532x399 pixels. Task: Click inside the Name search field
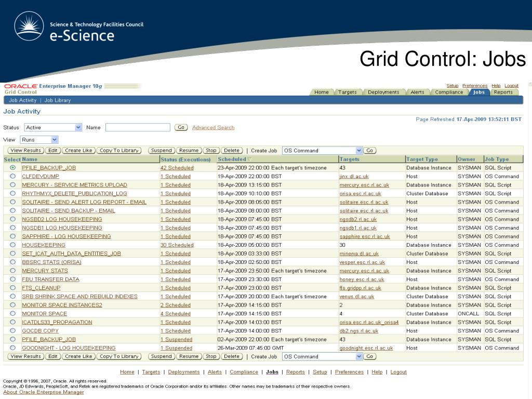click(x=138, y=127)
